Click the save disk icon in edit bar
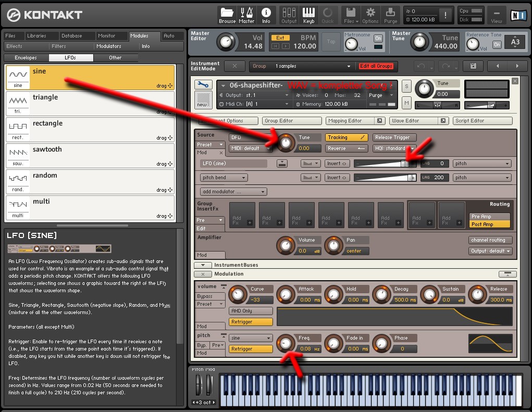Image resolution: width=532 pixels, height=412 pixels. point(473,66)
